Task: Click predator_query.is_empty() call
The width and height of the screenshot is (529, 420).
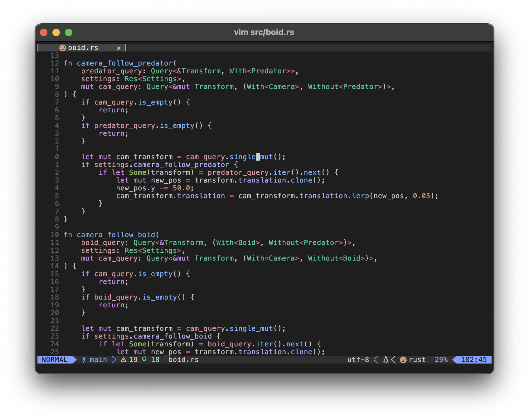Action: pyautogui.click(x=148, y=126)
